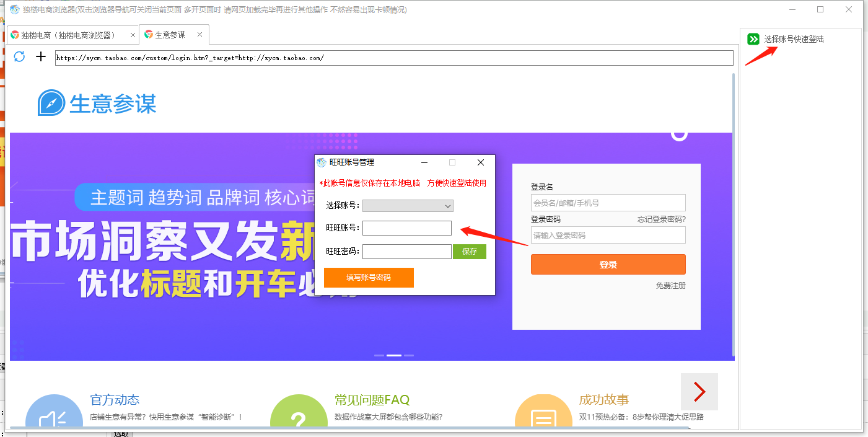Click the green 保存 button

point(470,252)
